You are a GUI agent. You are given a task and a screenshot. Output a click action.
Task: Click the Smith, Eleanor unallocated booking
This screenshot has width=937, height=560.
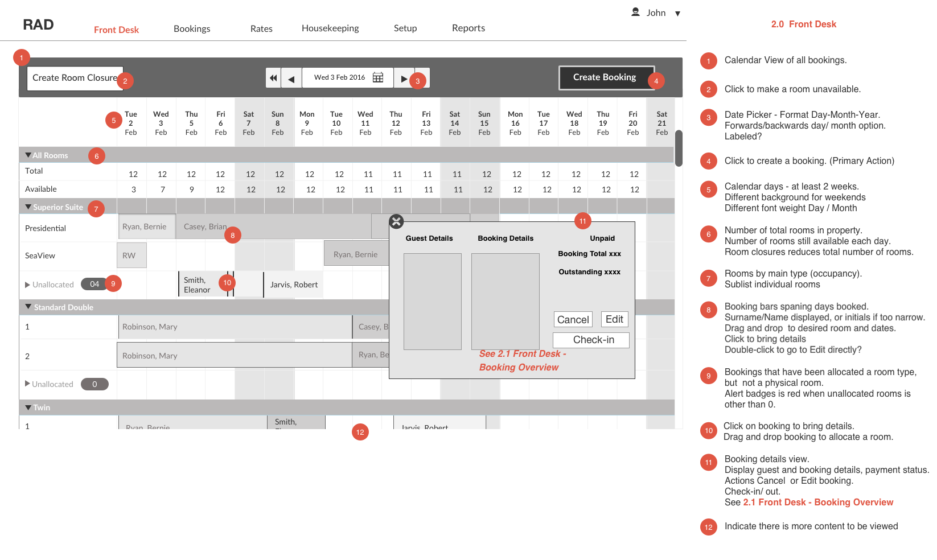203,285
